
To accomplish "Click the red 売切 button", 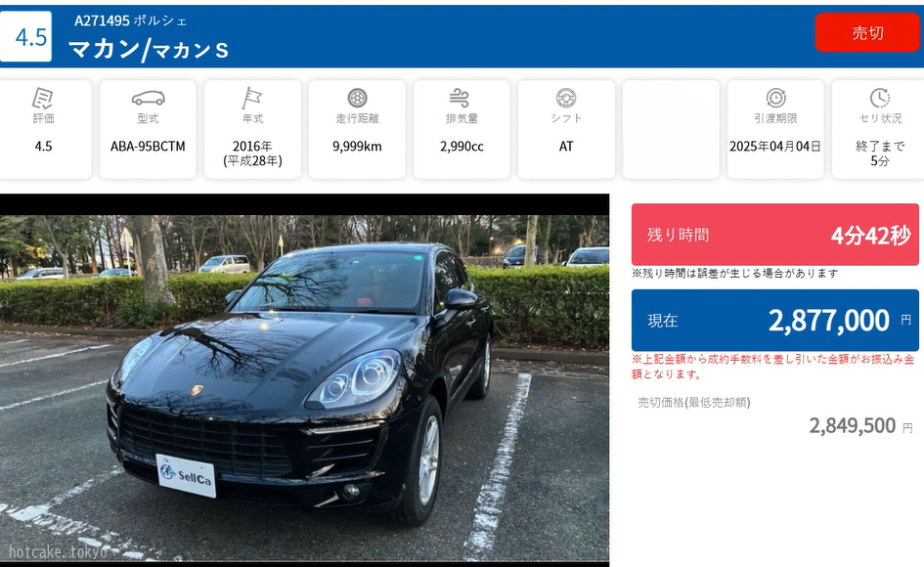I will tap(867, 33).
